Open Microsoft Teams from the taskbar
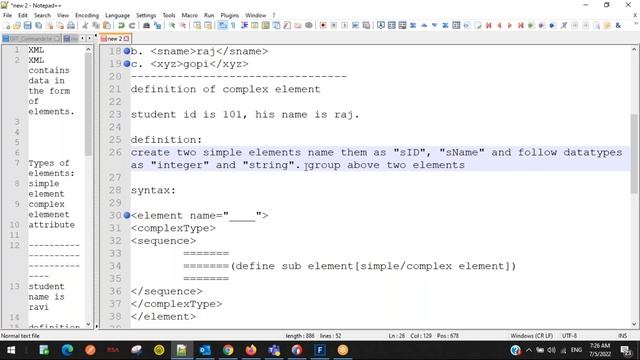640x360 pixels. click(x=274, y=350)
